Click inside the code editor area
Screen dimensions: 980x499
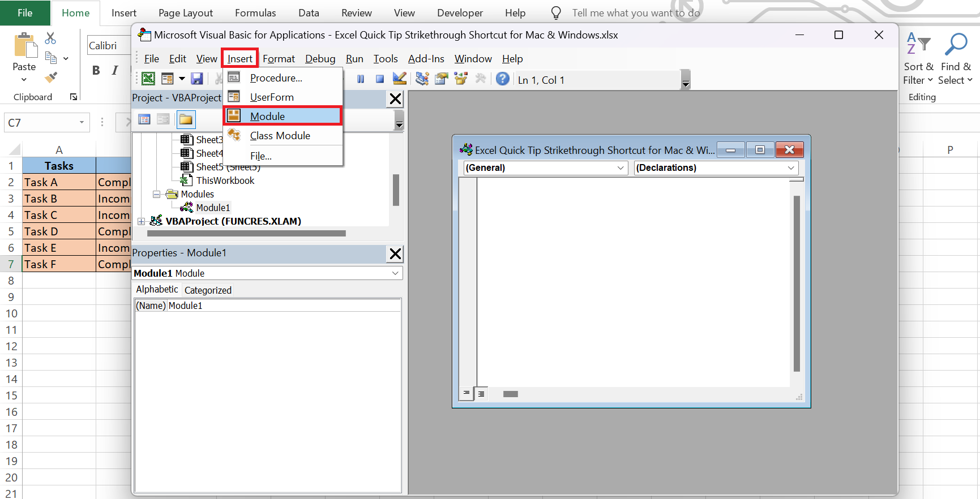pos(633,282)
